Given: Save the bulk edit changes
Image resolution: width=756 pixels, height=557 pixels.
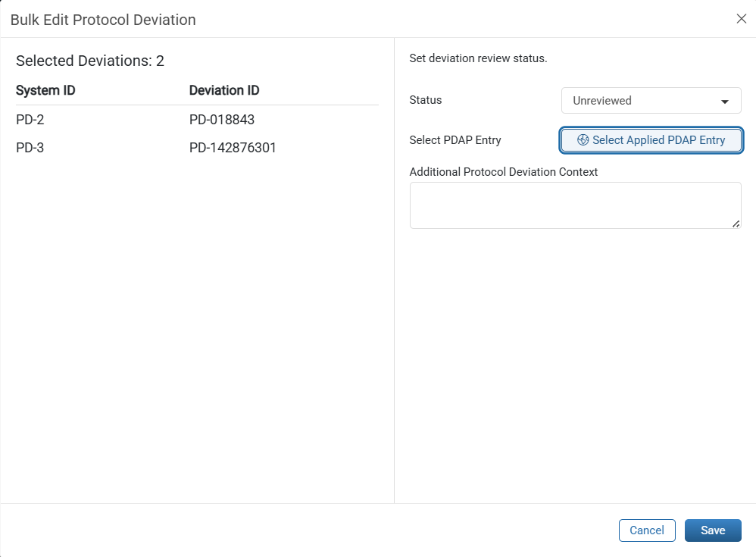Looking at the screenshot, I should coord(713,530).
